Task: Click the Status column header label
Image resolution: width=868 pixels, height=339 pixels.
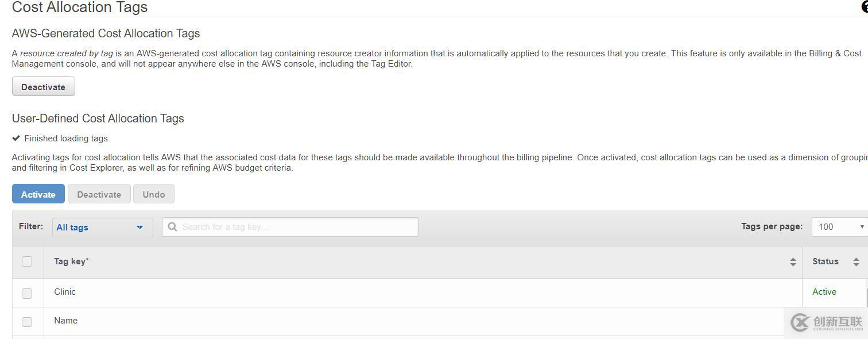Action: [x=826, y=261]
